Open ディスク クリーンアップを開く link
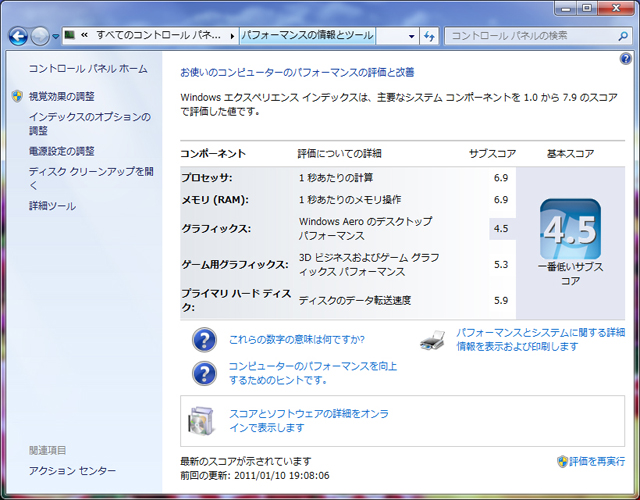Viewport: 640px width, 500px height. click(91, 178)
